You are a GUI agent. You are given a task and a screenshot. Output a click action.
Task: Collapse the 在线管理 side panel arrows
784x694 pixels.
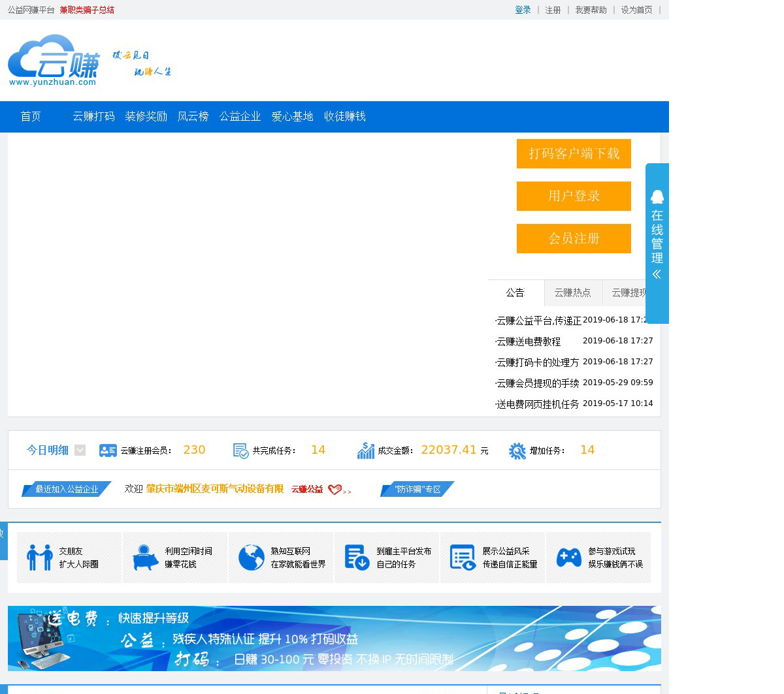tap(657, 274)
